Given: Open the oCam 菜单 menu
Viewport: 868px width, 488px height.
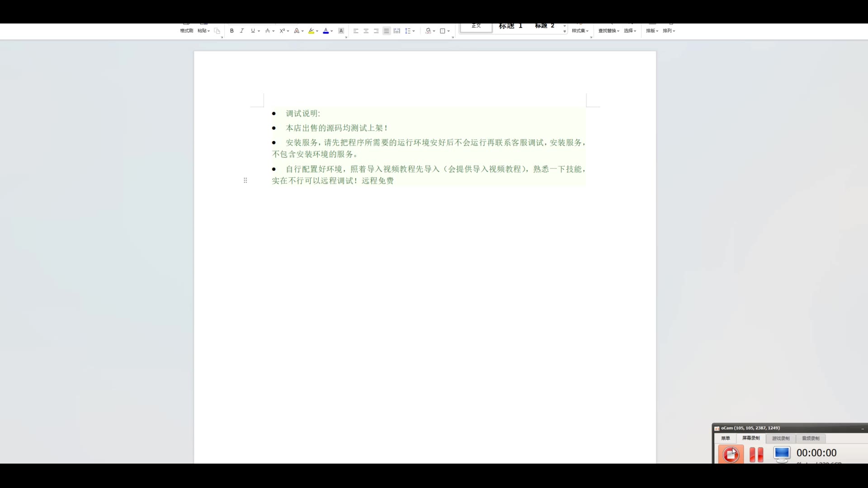Looking at the screenshot, I should 725,438.
